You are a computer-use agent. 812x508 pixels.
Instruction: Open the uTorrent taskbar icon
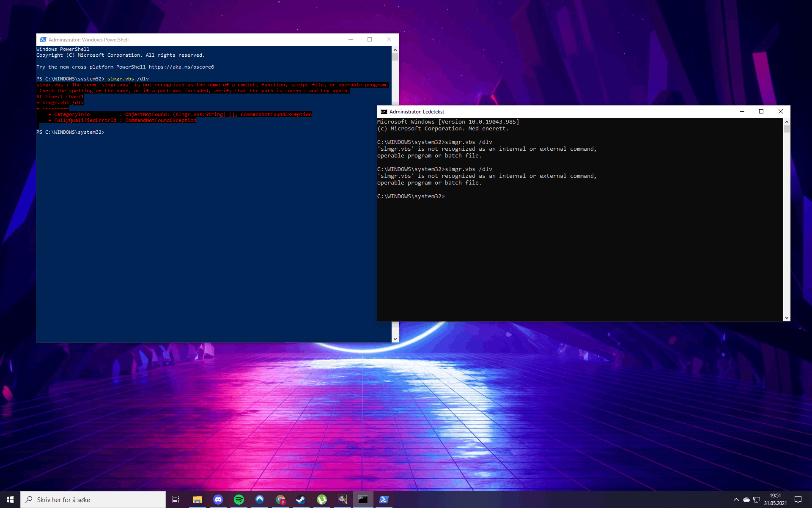[x=322, y=500]
